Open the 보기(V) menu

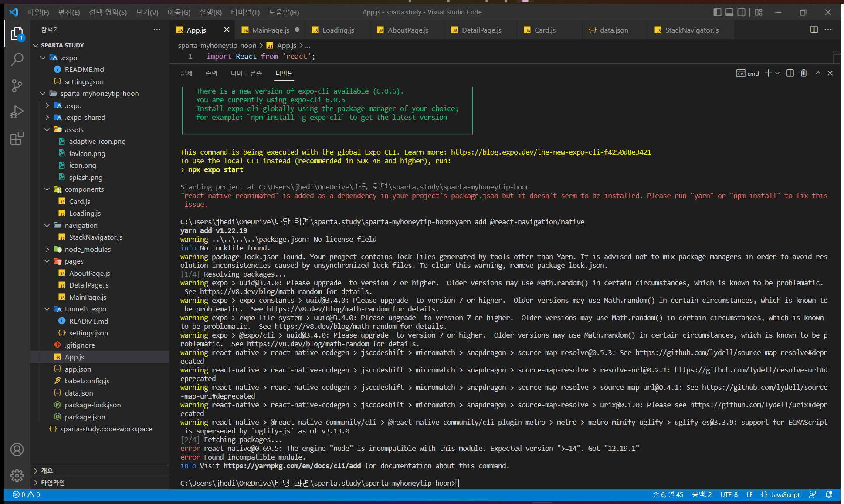coord(147,12)
